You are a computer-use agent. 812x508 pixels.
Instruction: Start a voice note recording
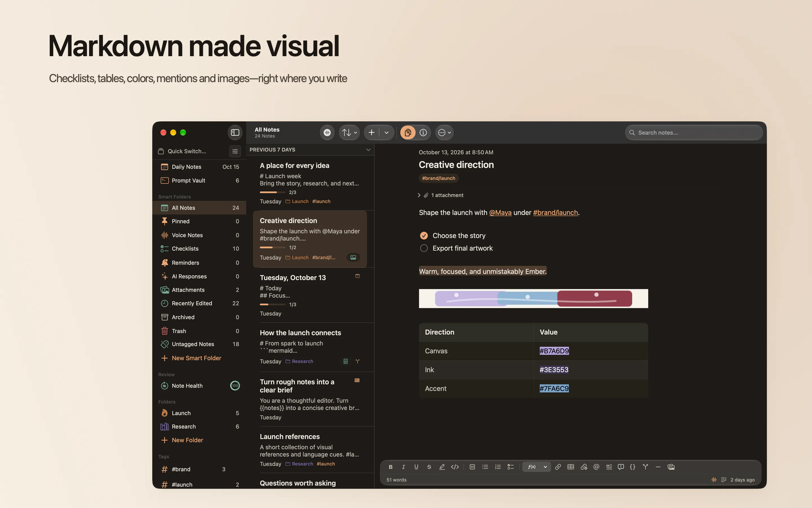pyautogui.click(x=327, y=132)
